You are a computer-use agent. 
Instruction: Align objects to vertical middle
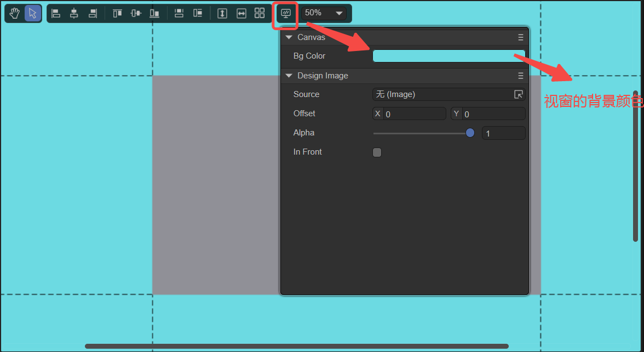(x=136, y=13)
